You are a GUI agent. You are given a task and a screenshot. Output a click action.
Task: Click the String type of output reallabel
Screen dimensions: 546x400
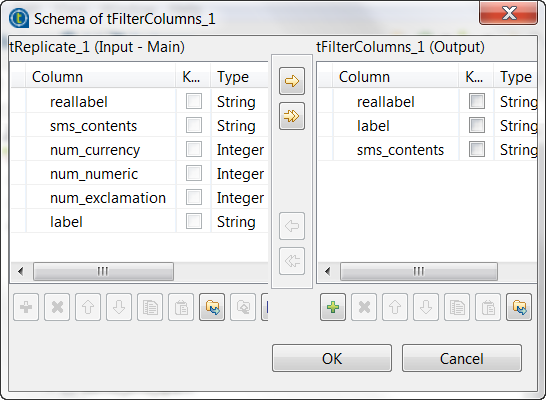pos(518,102)
